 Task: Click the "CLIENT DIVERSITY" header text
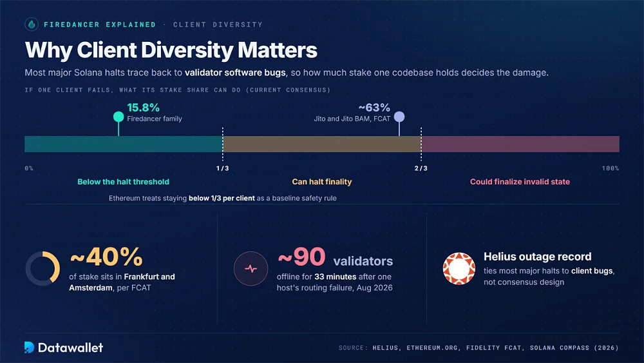coord(218,25)
